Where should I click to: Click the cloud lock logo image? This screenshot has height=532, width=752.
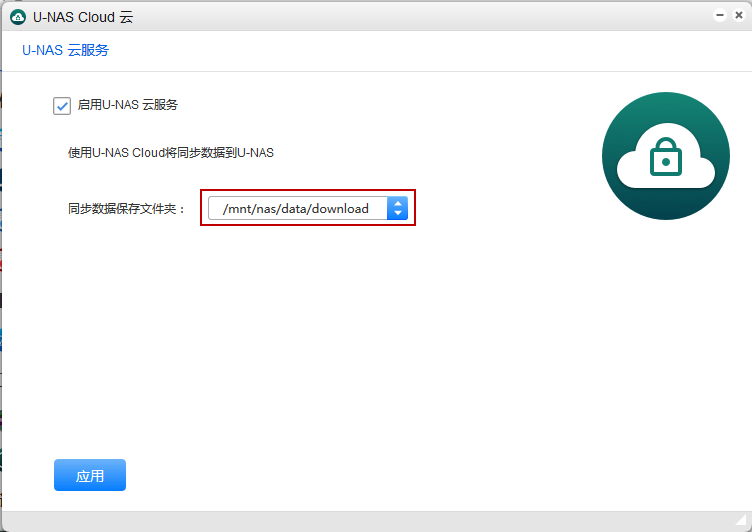pos(666,156)
